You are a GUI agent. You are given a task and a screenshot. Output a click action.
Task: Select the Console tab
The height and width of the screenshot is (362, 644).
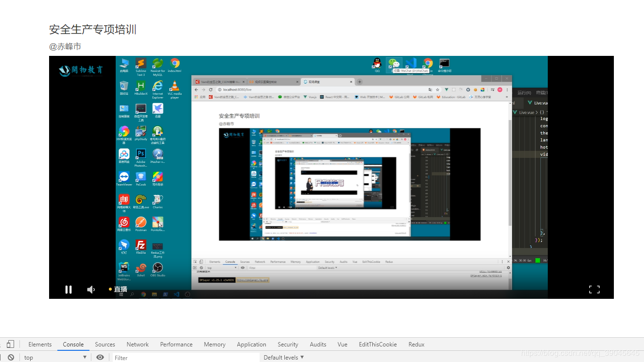pos(73,344)
